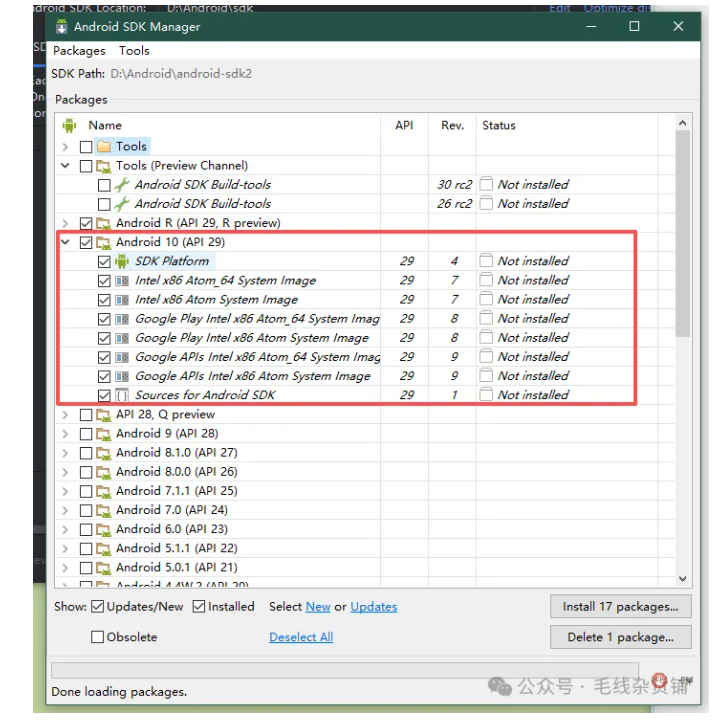Click the Android 10 (API 29) folder icon
Viewport: 725px width, 727px height.
pyautogui.click(x=103, y=242)
